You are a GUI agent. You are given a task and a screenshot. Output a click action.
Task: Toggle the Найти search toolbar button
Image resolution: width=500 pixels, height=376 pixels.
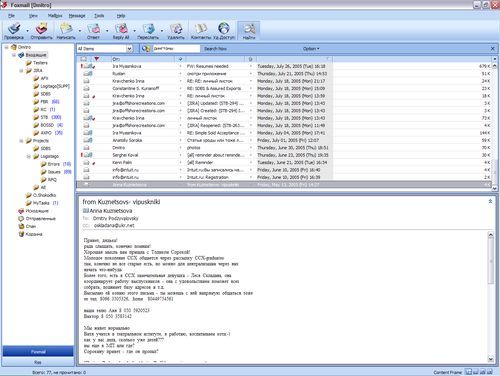[x=249, y=31]
